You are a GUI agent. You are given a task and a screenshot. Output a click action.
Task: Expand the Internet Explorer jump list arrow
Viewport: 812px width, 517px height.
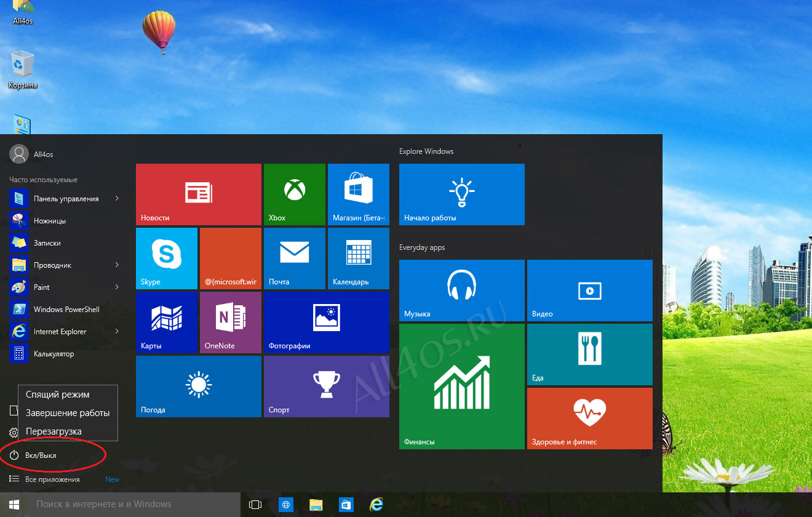click(x=117, y=331)
